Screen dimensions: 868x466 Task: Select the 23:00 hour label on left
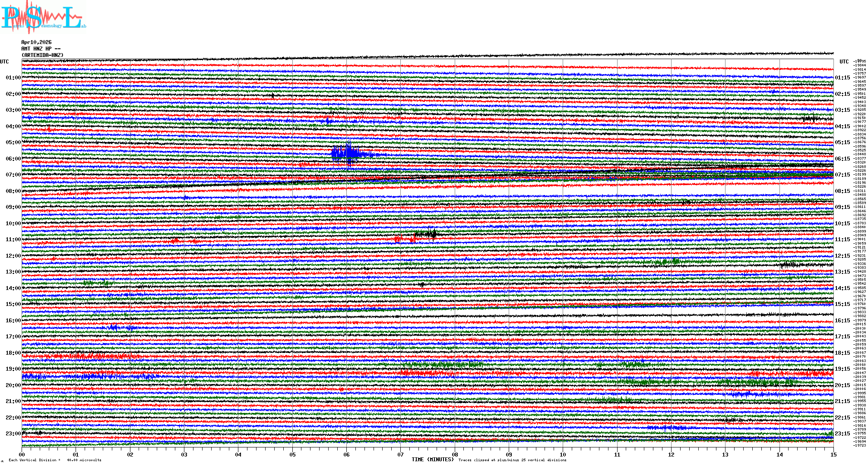click(x=13, y=434)
